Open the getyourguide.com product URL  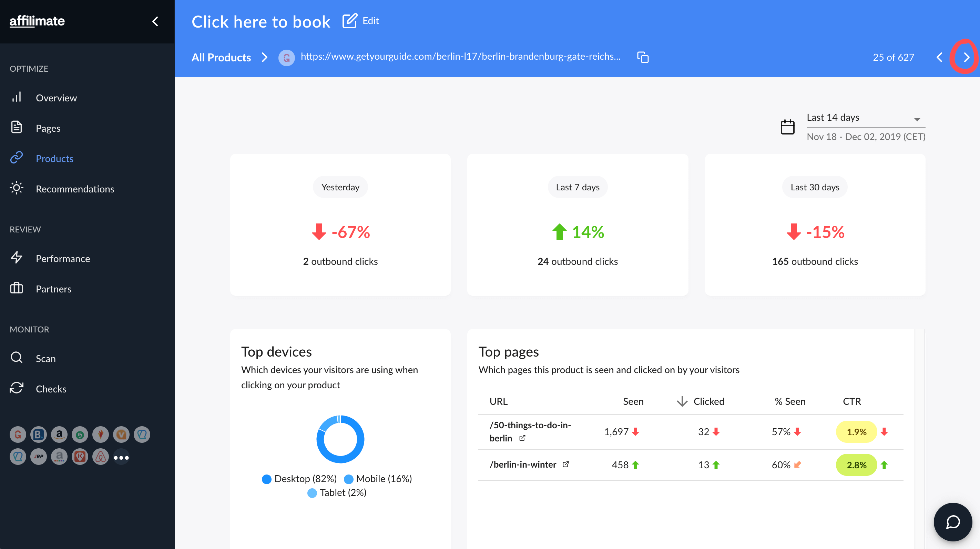pos(460,56)
